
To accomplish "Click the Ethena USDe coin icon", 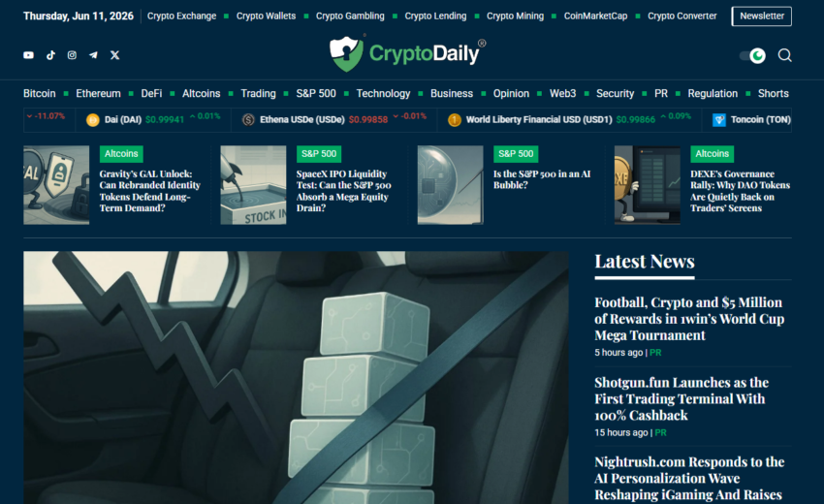I will pyautogui.click(x=248, y=120).
